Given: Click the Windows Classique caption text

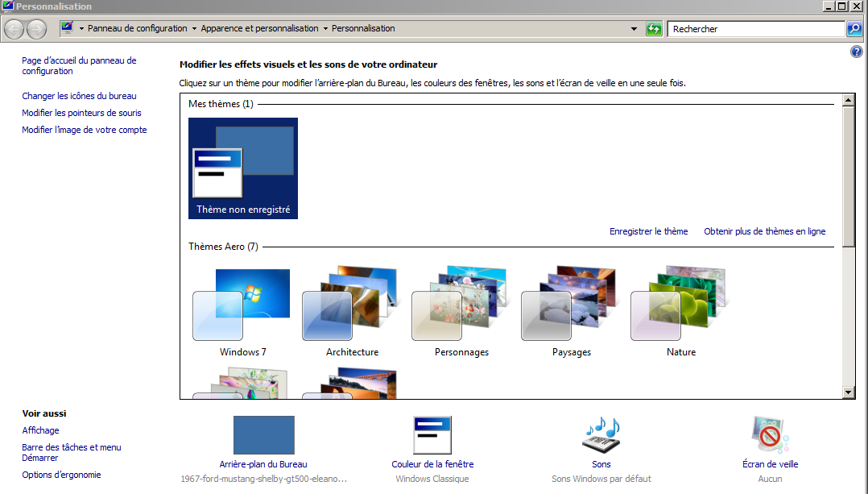Looking at the screenshot, I should coord(432,479).
